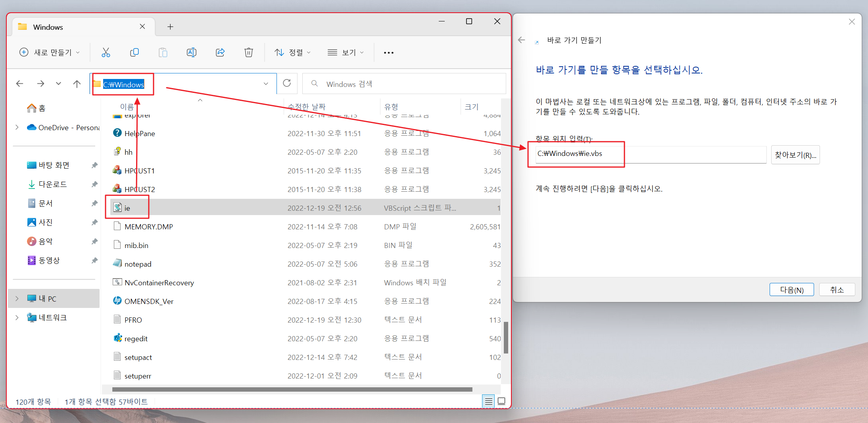Click the 다음(N) button in wizard
868x423 pixels.
click(x=791, y=290)
